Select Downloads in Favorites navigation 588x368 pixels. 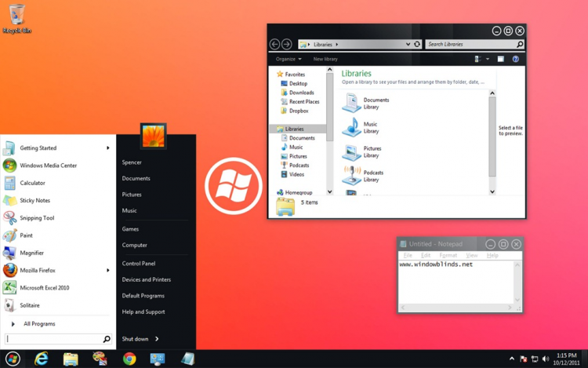(297, 93)
